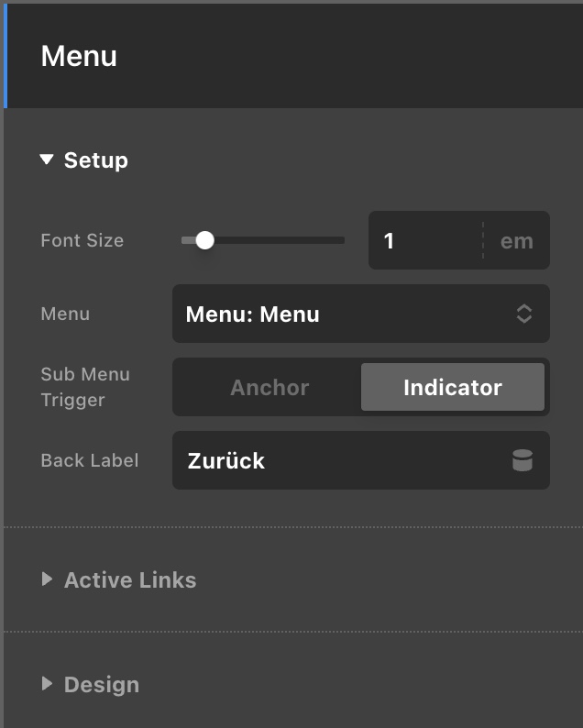Click the Active Links heading text
Viewport: 583px width, 728px height.
coord(130,579)
